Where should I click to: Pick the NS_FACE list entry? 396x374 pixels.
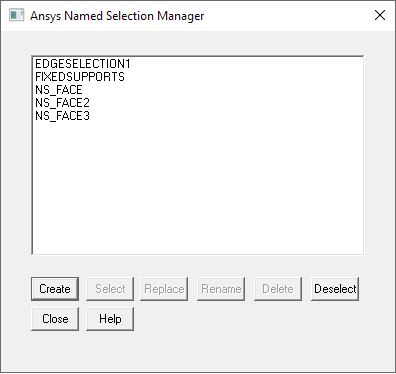tap(59, 90)
